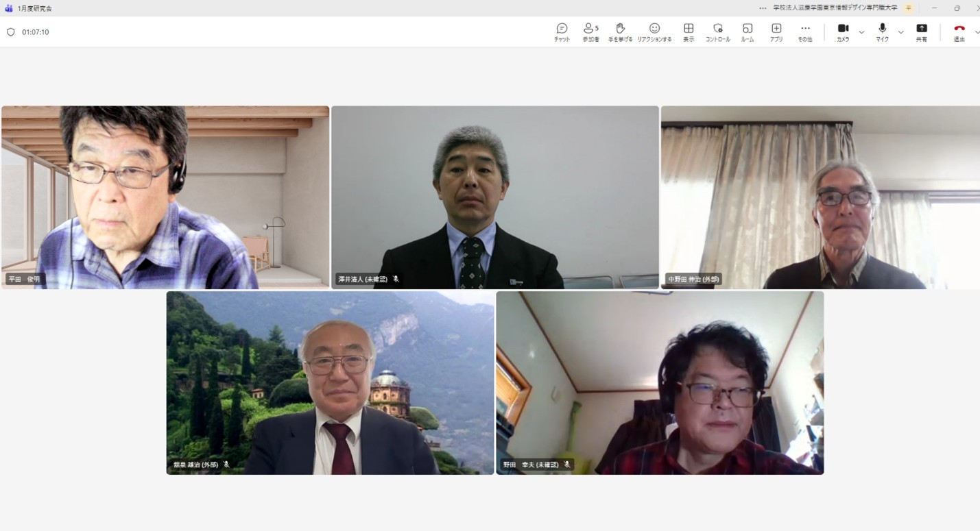The height and width of the screenshot is (531, 980).
Task: Open more actions (その他) in meeting toolbar
Action: (x=805, y=32)
